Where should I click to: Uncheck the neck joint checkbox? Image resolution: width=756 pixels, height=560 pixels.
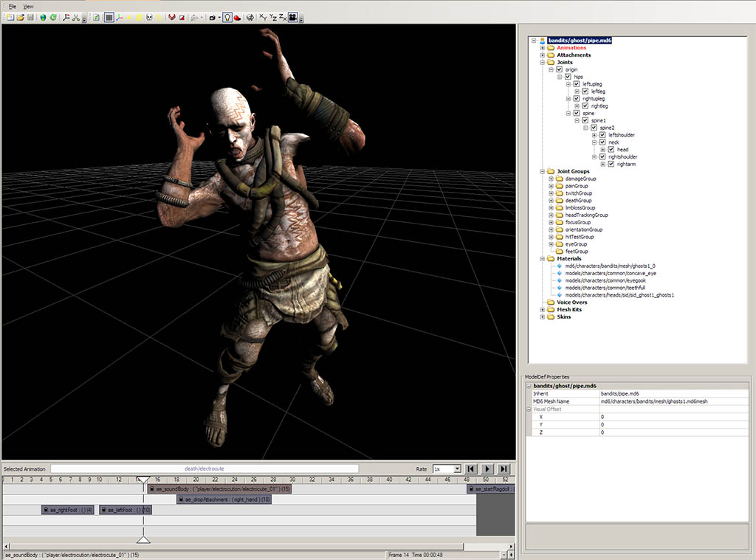coord(602,142)
